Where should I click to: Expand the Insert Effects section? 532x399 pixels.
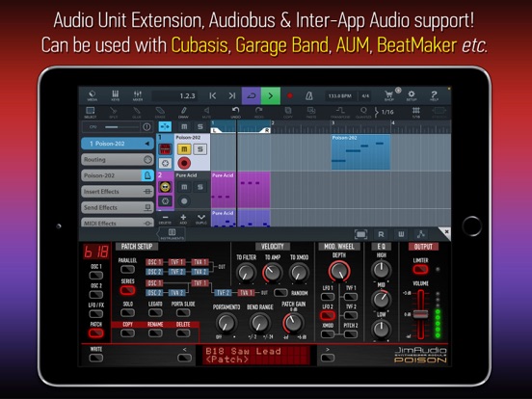point(118,192)
